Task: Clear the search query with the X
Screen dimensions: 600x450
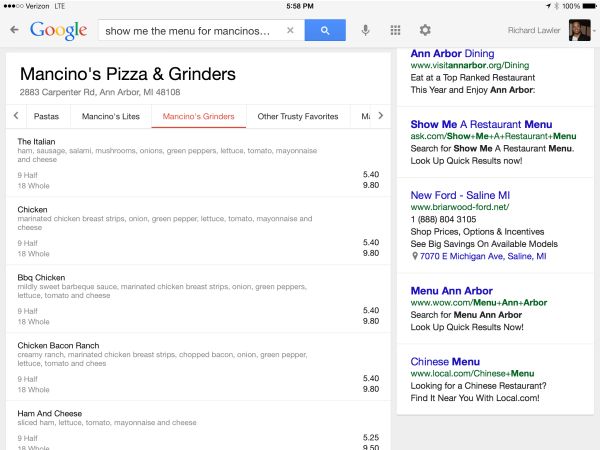Action: (x=290, y=30)
